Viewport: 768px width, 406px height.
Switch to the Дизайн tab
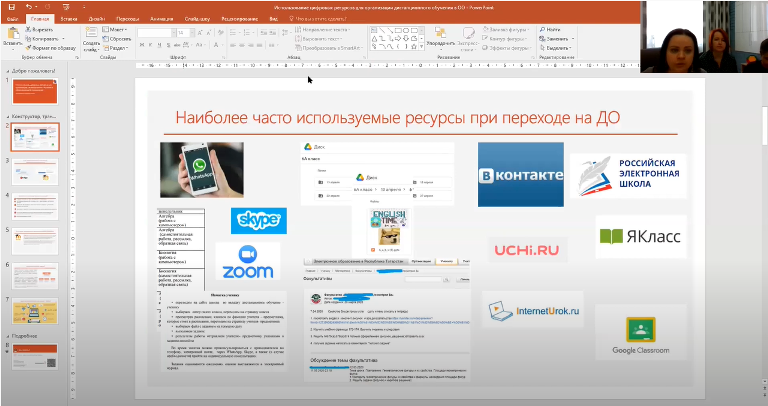click(97, 19)
